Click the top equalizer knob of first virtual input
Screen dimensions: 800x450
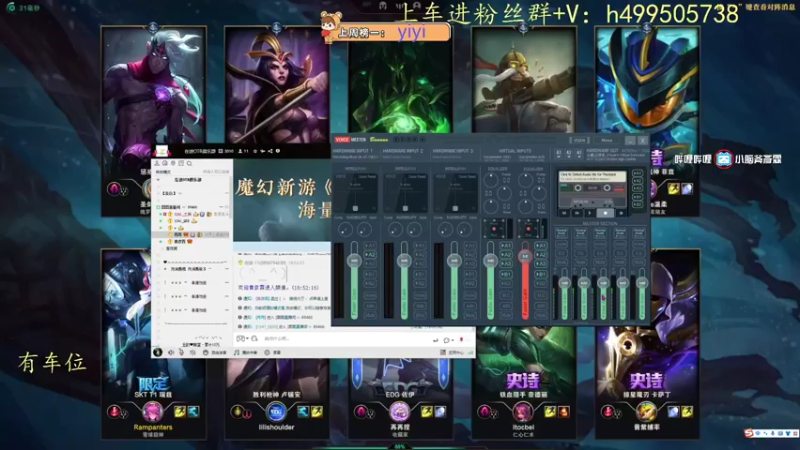(x=491, y=180)
